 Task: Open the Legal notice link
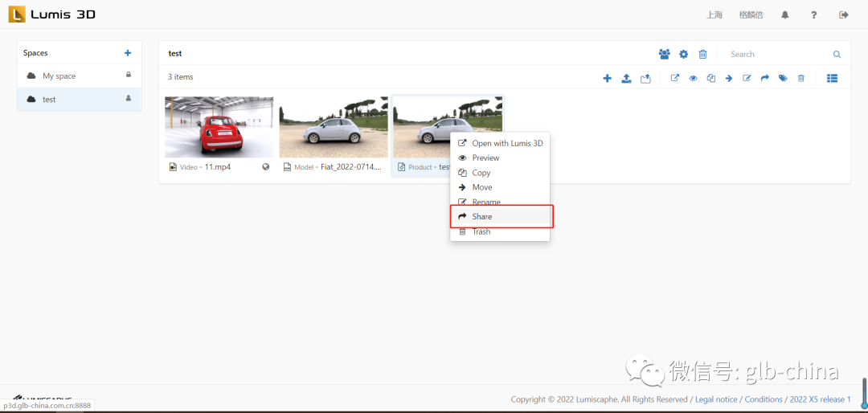[x=716, y=399]
